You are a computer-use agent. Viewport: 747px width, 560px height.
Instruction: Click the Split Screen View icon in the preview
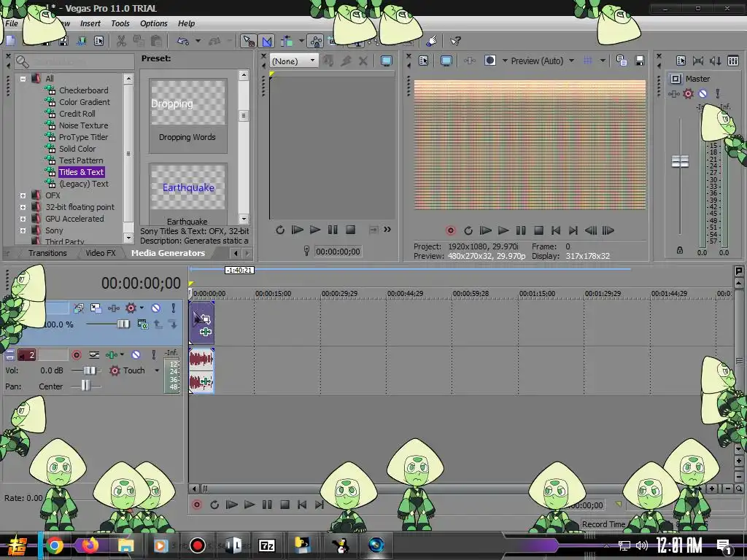(489, 61)
